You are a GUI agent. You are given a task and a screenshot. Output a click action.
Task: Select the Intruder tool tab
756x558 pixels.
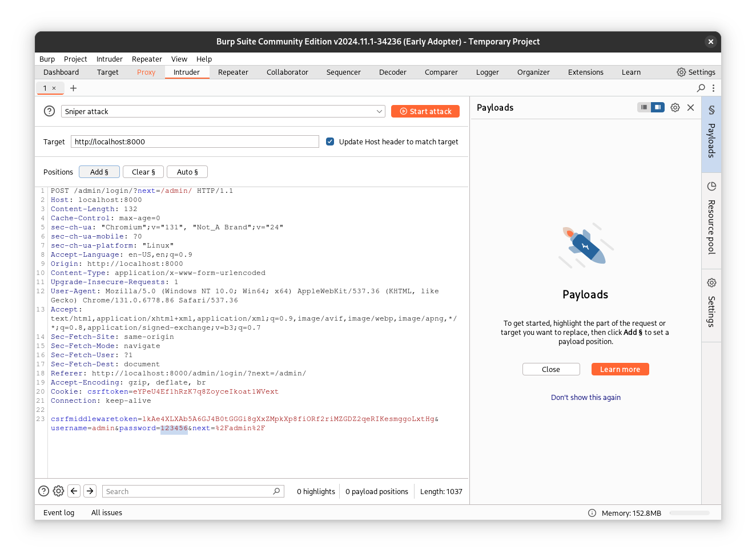pos(187,72)
